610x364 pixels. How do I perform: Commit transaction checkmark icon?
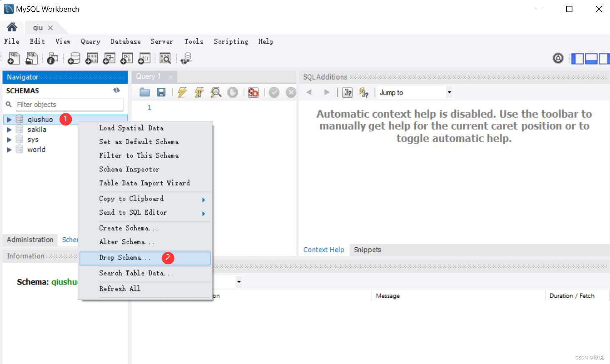click(274, 92)
